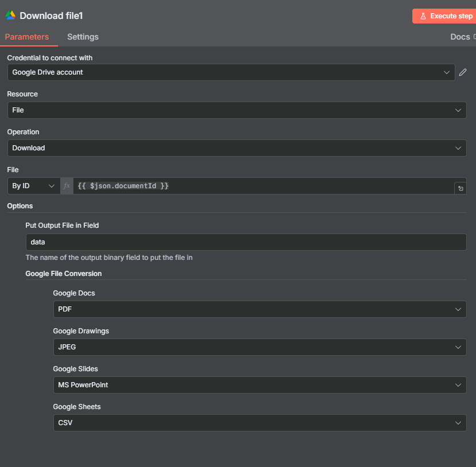Open Google Docs conversion dropdown set to PDF
The image size is (476, 467).
(x=260, y=309)
